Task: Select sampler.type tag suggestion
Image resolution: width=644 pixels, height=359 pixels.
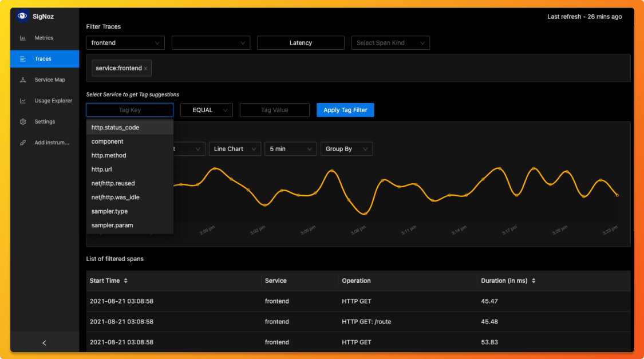Action: click(130, 211)
